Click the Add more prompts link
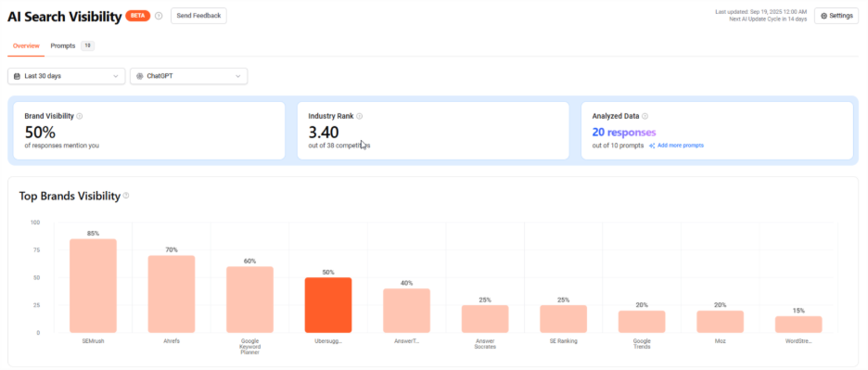This screenshot has width=868, height=370. coord(681,146)
